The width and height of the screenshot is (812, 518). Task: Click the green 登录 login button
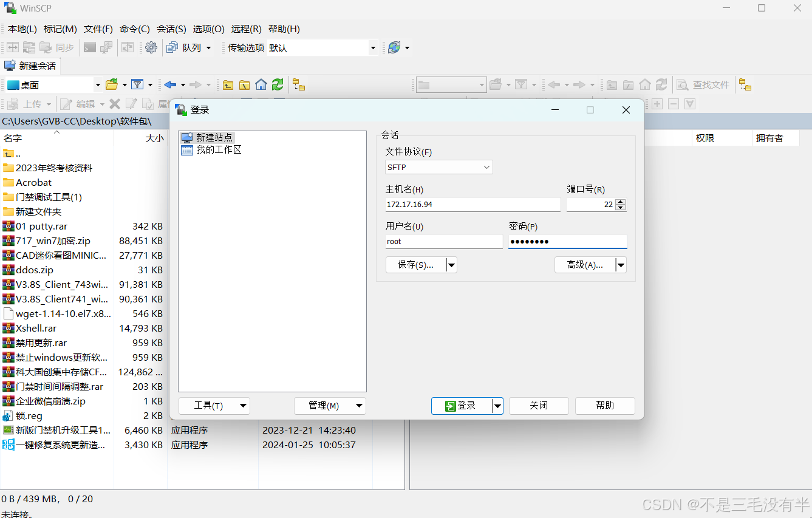pyautogui.click(x=462, y=406)
